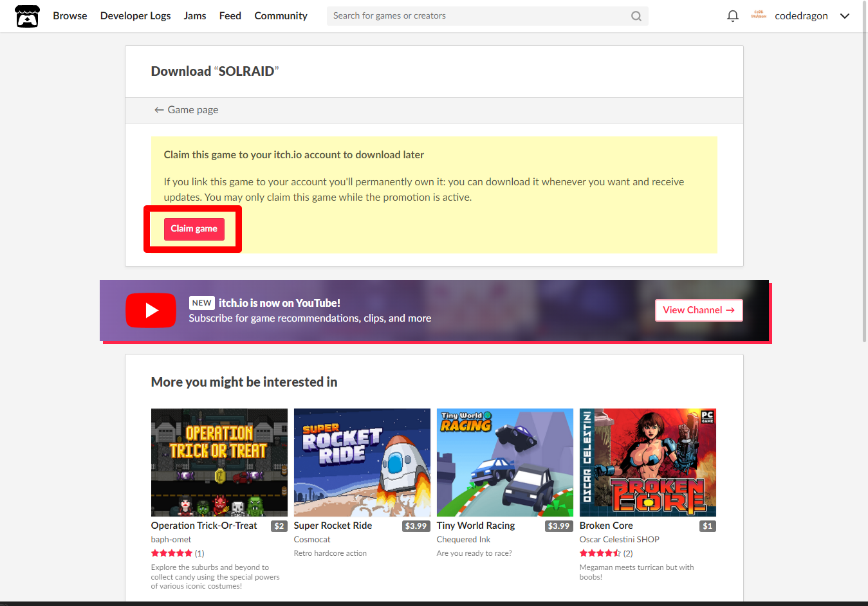Click the Super Rocket Ride title
Viewport: 868px width, 606px height.
(333, 526)
